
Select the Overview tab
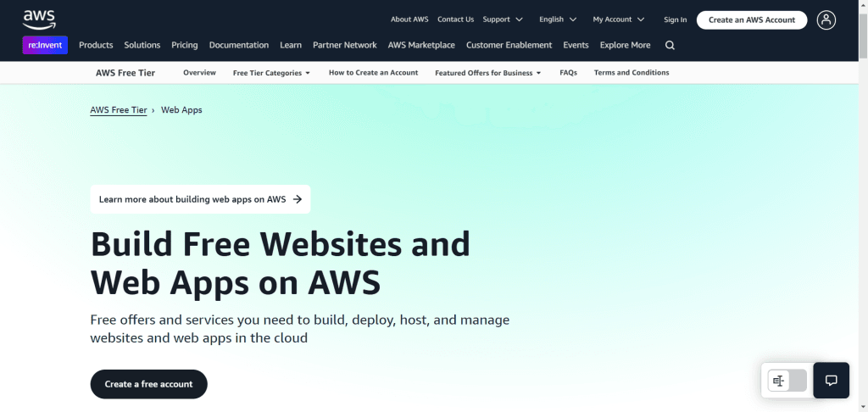[199, 73]
